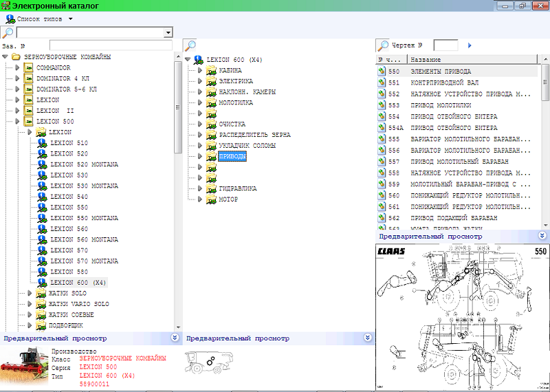Viewport: 550px width, 392px height.
Task: Expand the LEXION 500 series node
Action: coord(17,122)
